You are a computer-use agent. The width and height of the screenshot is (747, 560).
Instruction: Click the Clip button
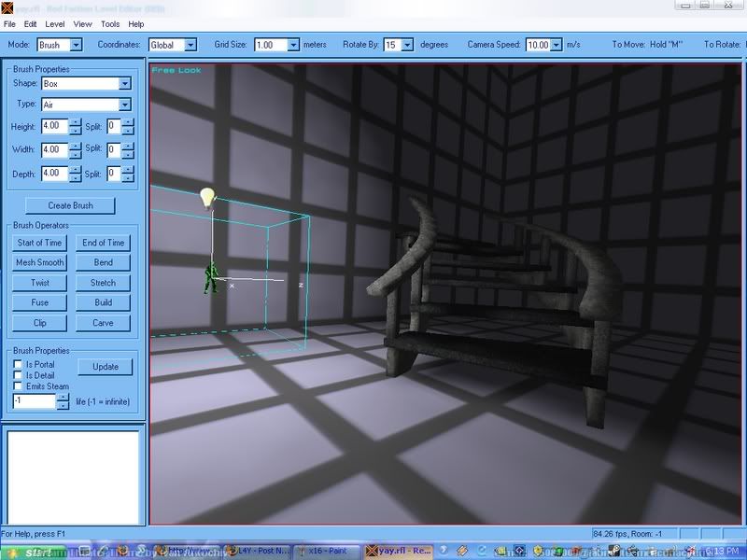(x=39, y=323)
